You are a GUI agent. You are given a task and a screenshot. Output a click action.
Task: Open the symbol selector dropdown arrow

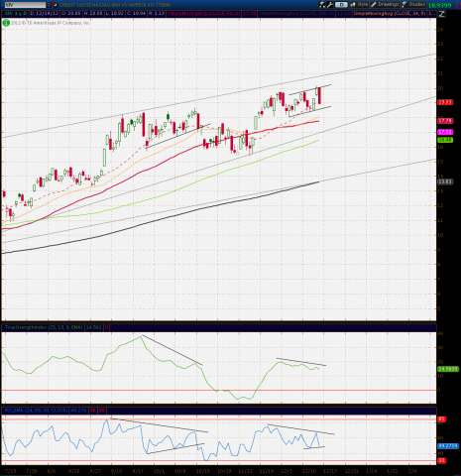[49, 5]
